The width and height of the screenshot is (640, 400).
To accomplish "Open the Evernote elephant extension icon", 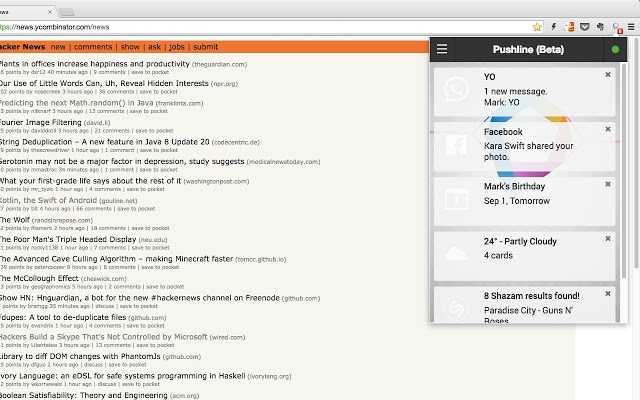I will [600, 27].
